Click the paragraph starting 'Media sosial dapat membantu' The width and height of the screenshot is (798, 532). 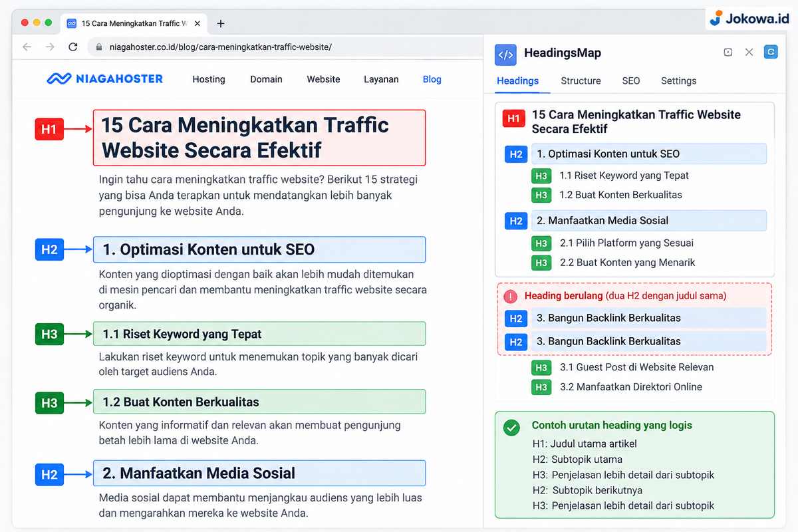[260, 505]
